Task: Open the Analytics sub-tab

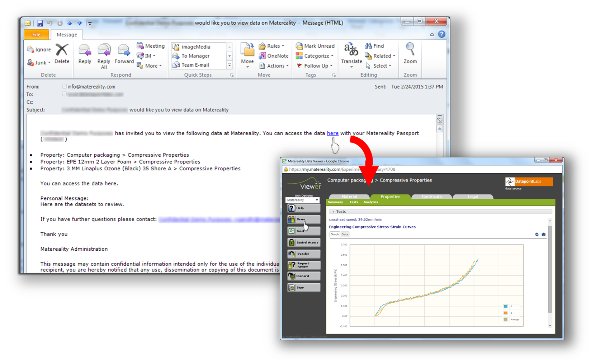Action: pyautogui.click(x=370, y=202)
